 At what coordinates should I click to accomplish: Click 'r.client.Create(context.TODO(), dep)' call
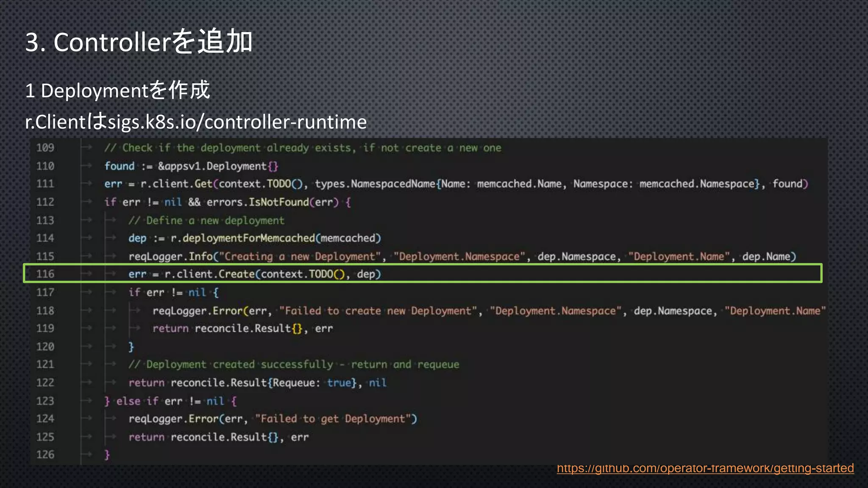[273, 274]
